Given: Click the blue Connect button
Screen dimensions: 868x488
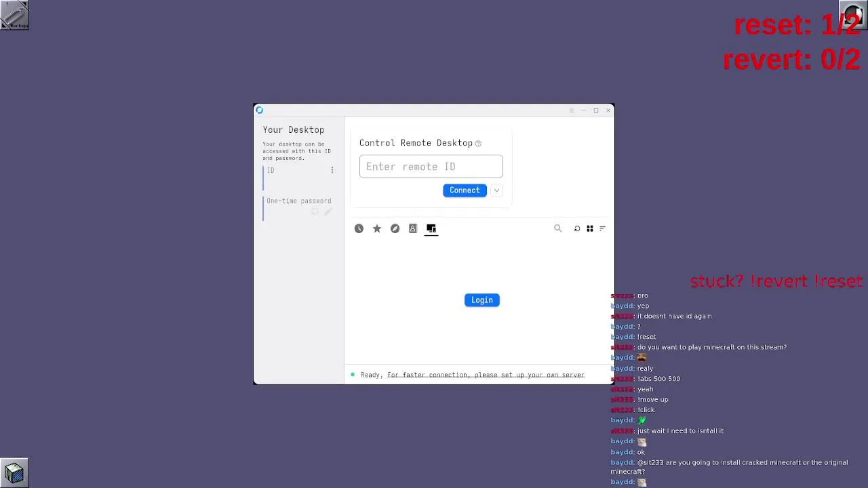Looking at the screenshot, I should (465, 190).
